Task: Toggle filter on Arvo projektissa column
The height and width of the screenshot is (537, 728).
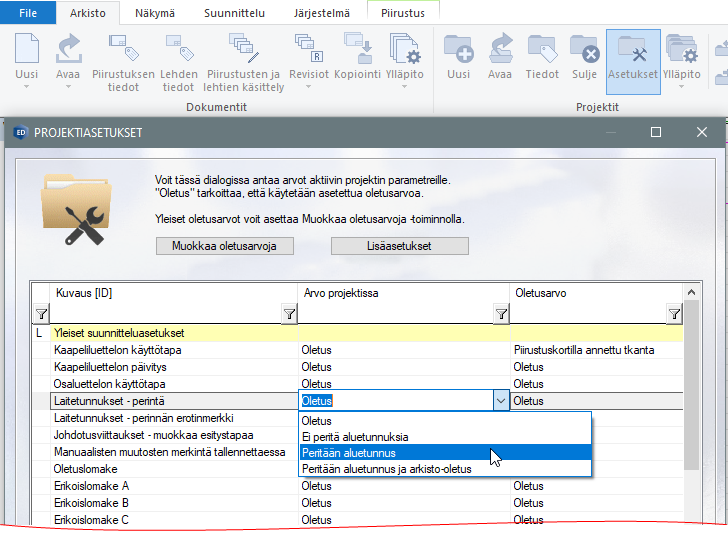Action: [x=500, y=315]
